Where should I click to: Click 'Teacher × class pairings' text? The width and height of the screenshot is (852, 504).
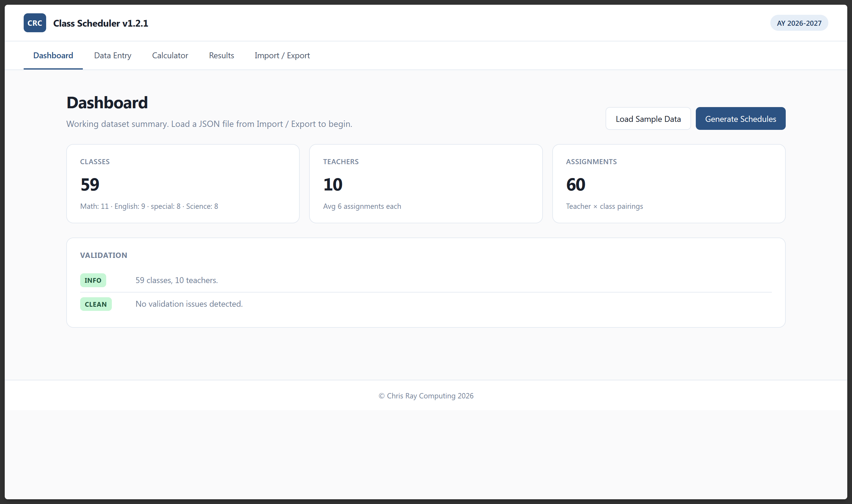[604, 206]
